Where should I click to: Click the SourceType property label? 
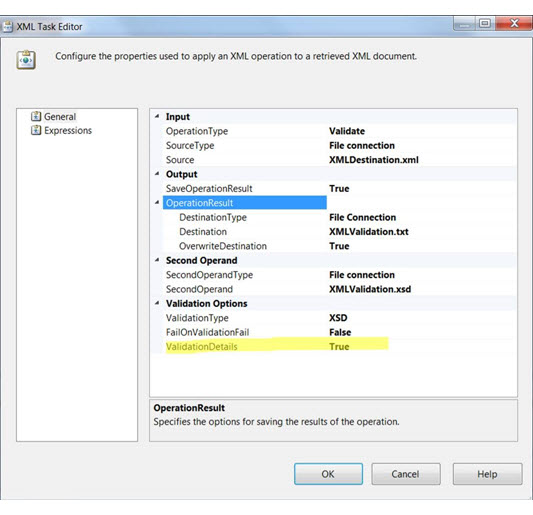(x=190, y=145)
